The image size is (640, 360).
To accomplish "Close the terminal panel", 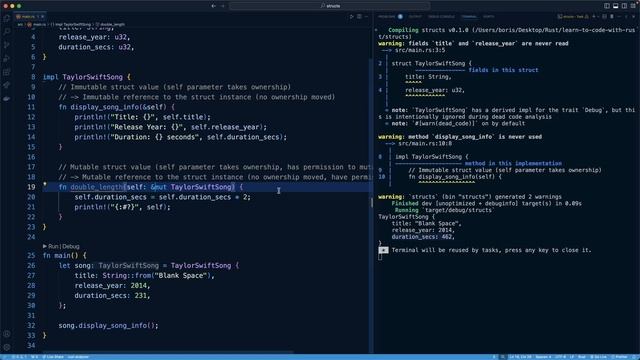I will 633,17.
